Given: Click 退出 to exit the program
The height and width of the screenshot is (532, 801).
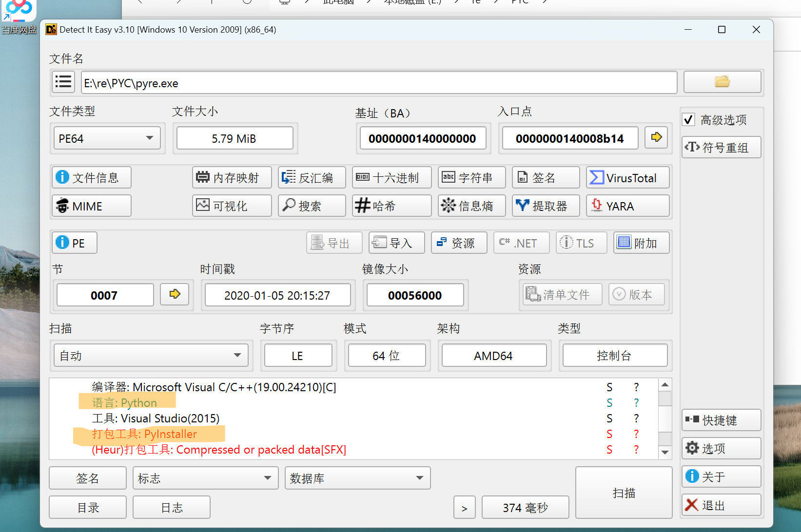Looking at the screenshot, I should pyautogui.click(x=722, y=505).
